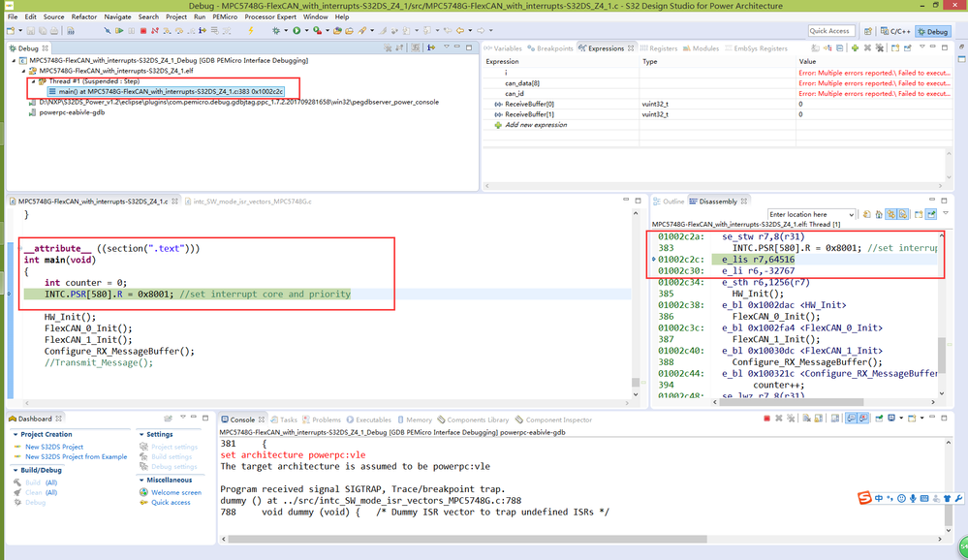Viewport: 968px width, 560px height.
Task: Click the Console Terminate red square icon
Action: pos(766,419)
